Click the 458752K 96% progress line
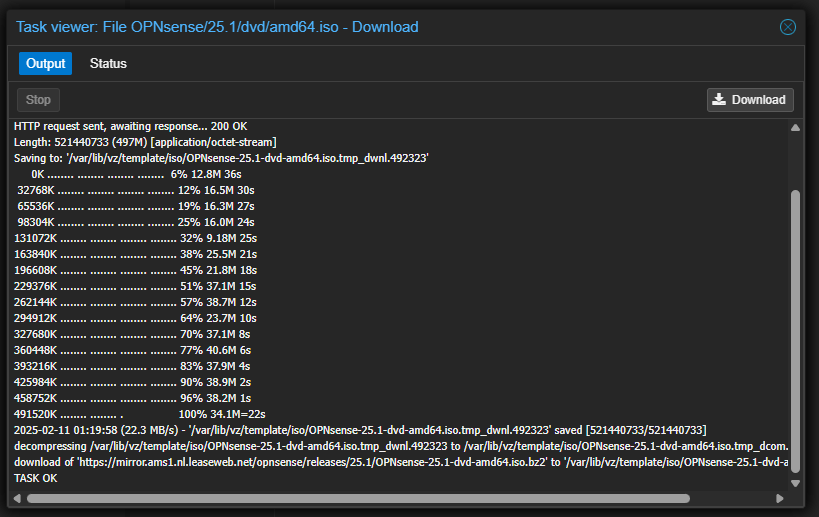This screenshot has height=517, width=819. click(x=133, y=398)
